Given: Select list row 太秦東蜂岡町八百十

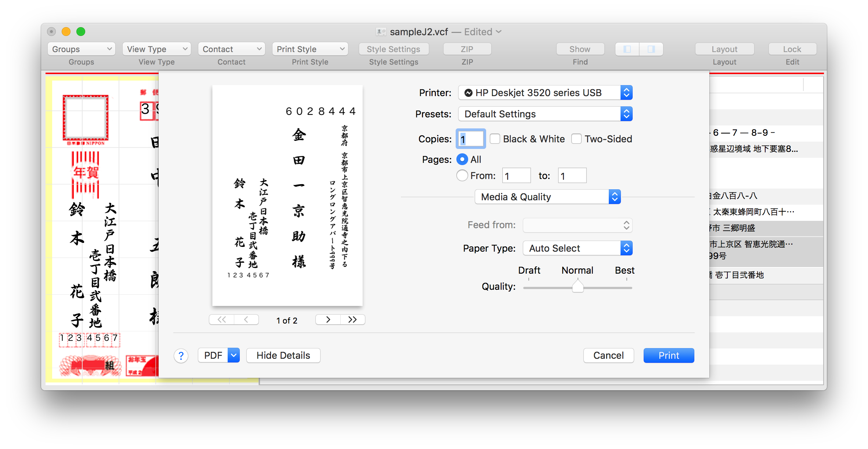Looking at the screenshot, I should [766, 212].
